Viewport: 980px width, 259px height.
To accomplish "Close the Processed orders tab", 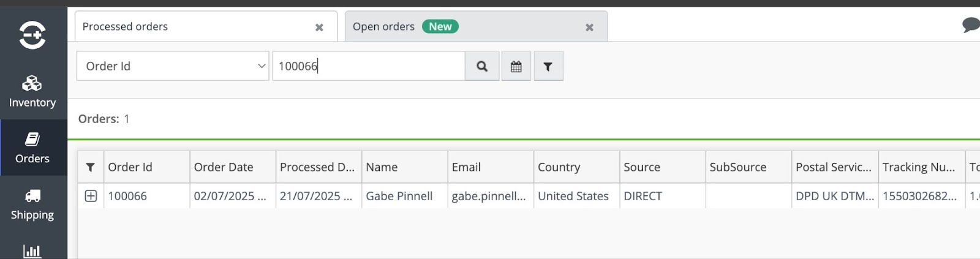I will (319, 28).
